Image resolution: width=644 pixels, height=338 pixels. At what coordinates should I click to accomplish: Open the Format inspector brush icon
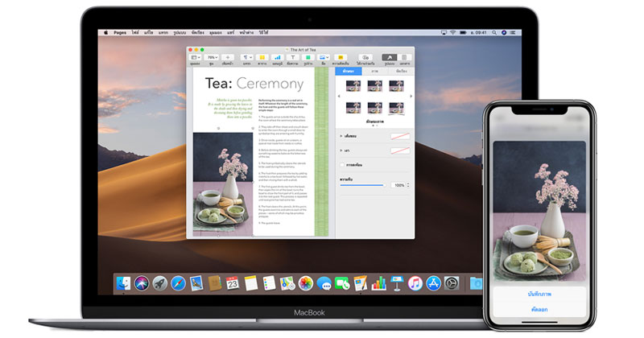tap(388, 58)
